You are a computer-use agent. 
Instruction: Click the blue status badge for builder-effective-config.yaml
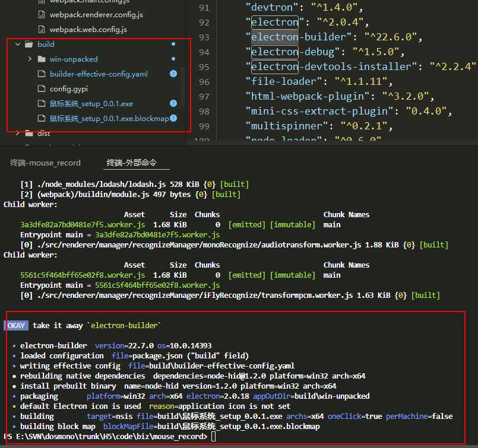(173, 74)
